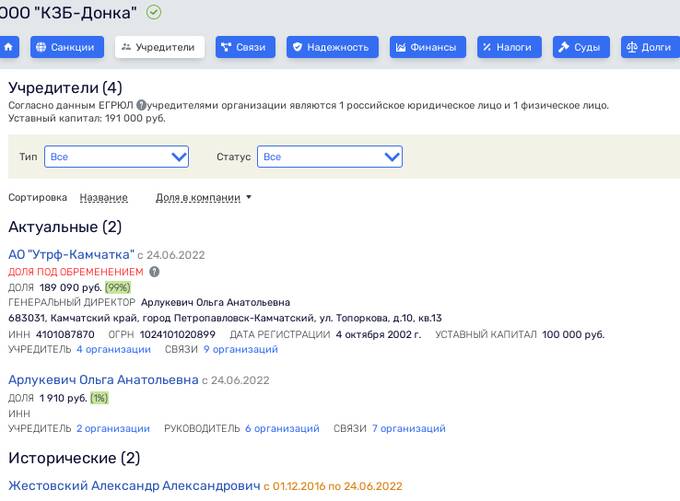This screenshot has width=680, height=501.
Task: Switch to the Суды tab
Action: point(581,47)
